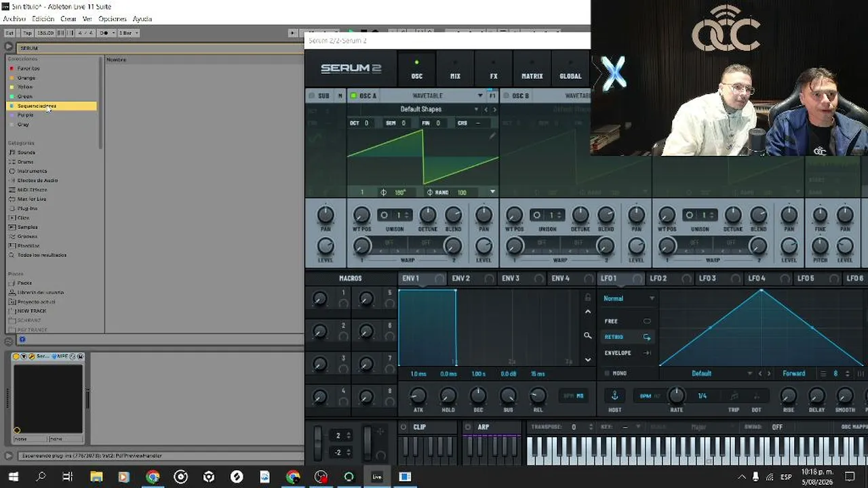
Task: Open Google Chrome from the taskbar
Action: click(153, 477)
